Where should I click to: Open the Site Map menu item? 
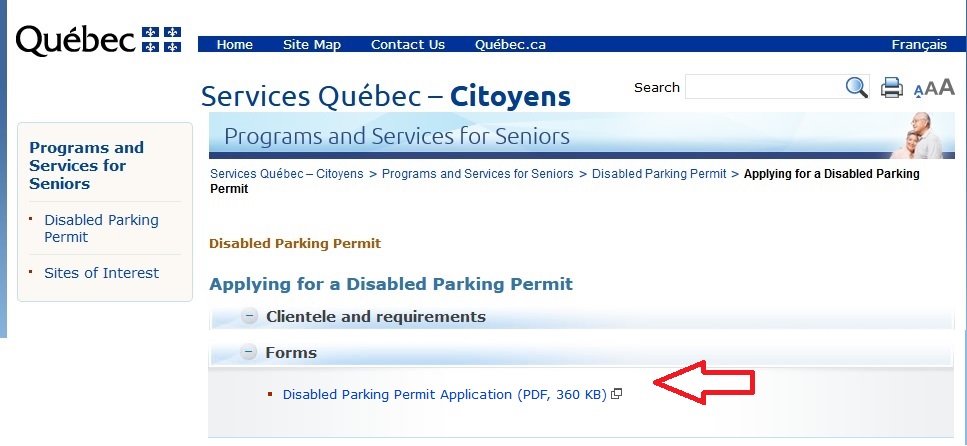click(312, 45)
